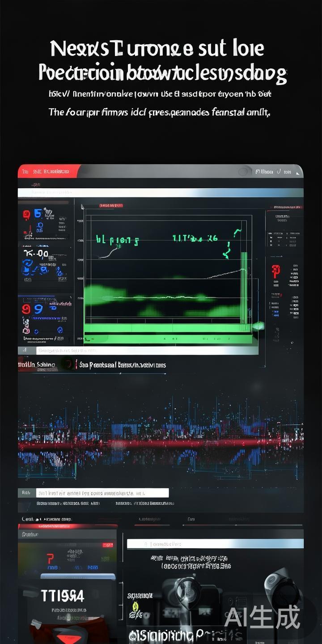Click the red horizontal line across the waveform
Image resolution: width=322 pixels, height=644 pixels.
tap(161, 444)
